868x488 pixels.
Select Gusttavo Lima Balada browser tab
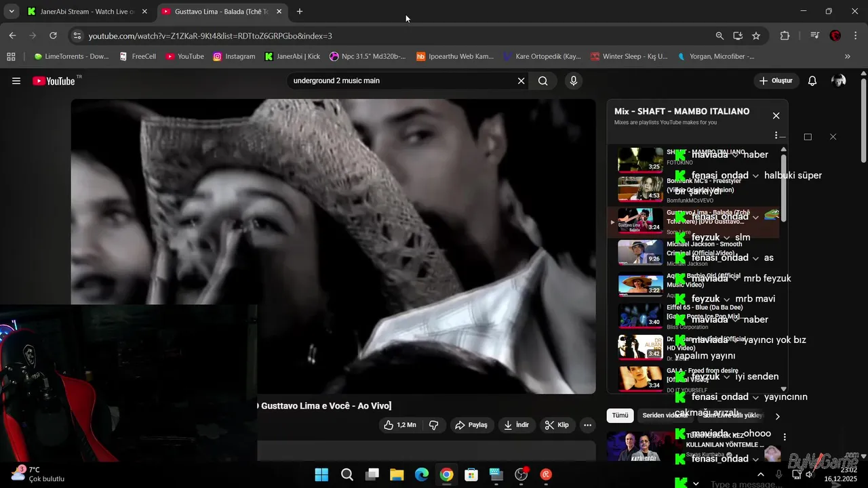pyautogui.click(x=221, y=12)
